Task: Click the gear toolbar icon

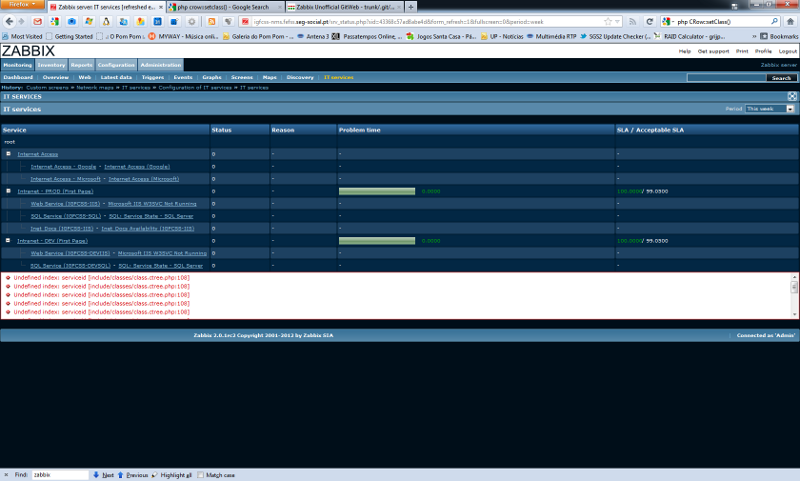Action: pos(192,21)
